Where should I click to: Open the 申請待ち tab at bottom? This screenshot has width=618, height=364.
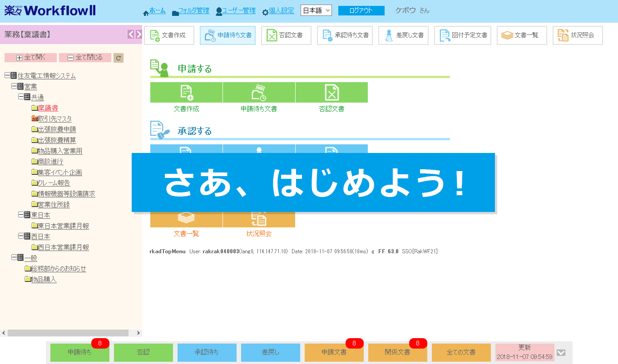pyautogui.click(x=79, y=352)
